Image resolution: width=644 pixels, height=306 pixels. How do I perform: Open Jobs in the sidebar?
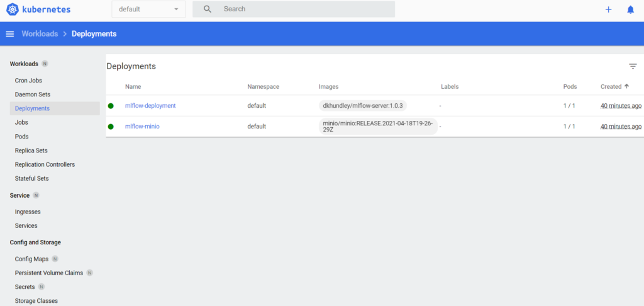(x=21, y=123)
